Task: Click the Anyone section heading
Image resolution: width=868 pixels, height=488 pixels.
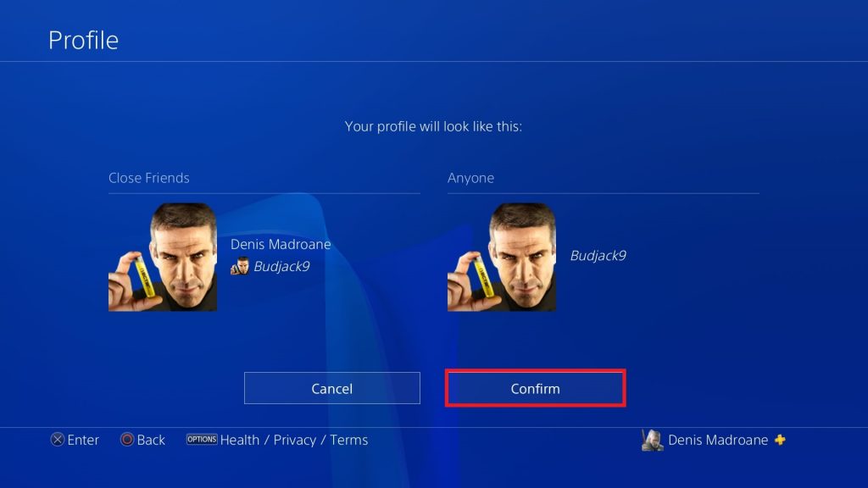Action: (470, 178)
